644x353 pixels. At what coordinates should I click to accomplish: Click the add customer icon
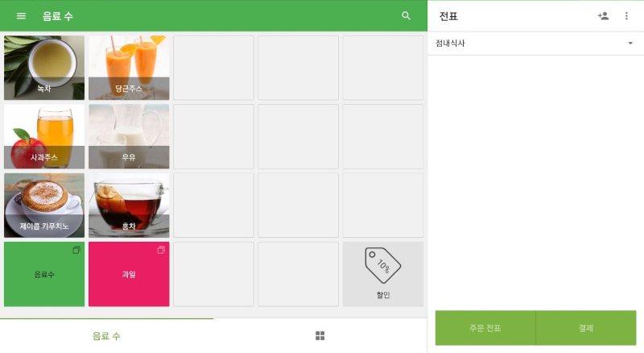tap(603, 15)
